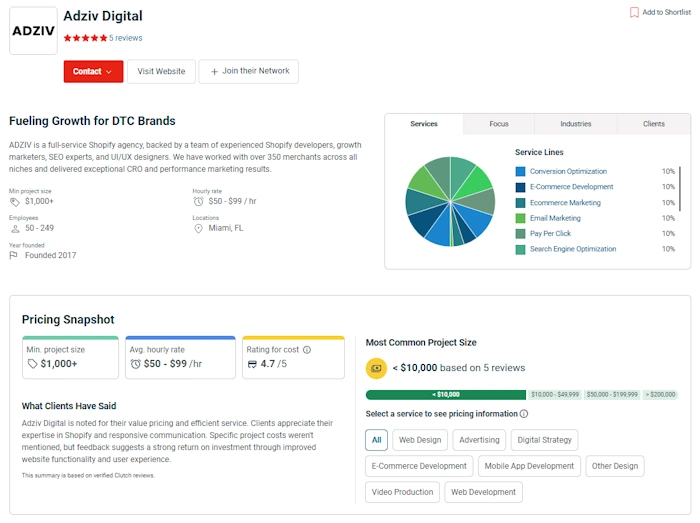Click the Min. project size card
The image size is (700, 523).
[x=71, y=357]
